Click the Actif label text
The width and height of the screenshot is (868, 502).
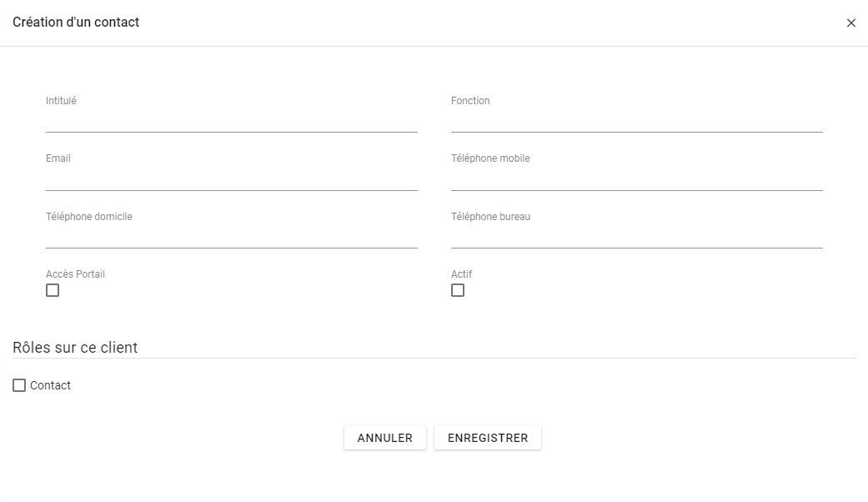[x=461, y=274]
